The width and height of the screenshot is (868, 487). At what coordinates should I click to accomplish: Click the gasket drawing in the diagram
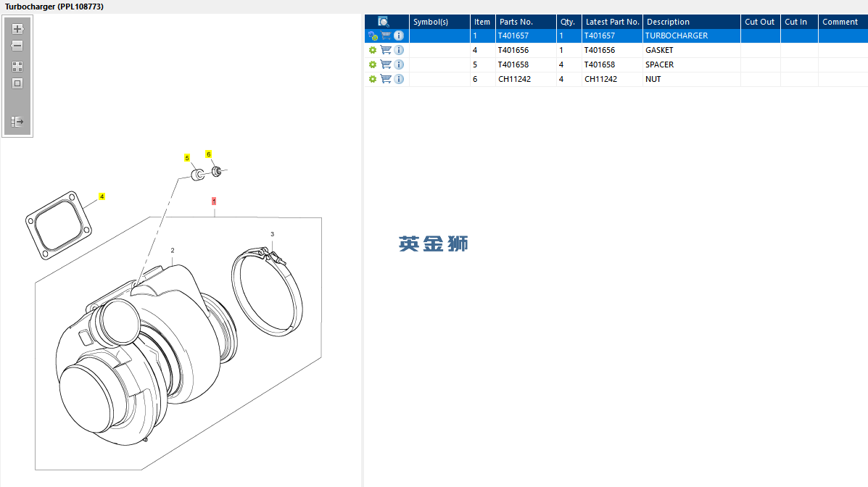pyautogui.click(x=59, y=225)
